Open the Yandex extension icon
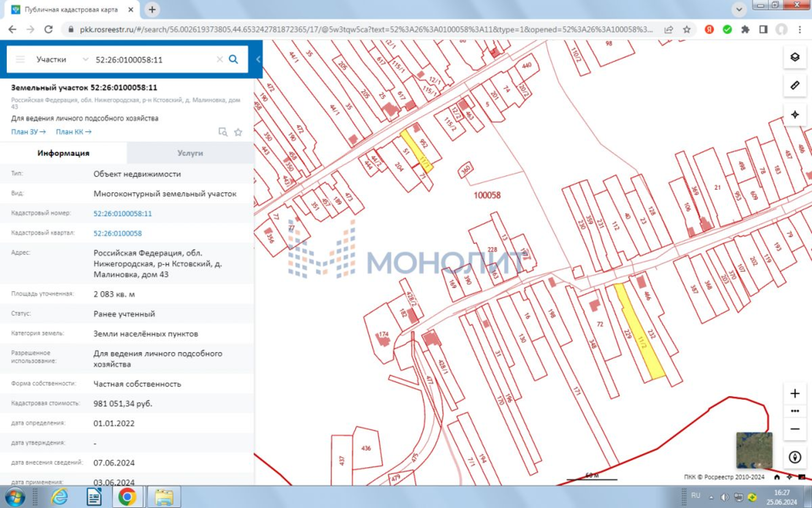 tap(709, 30)
